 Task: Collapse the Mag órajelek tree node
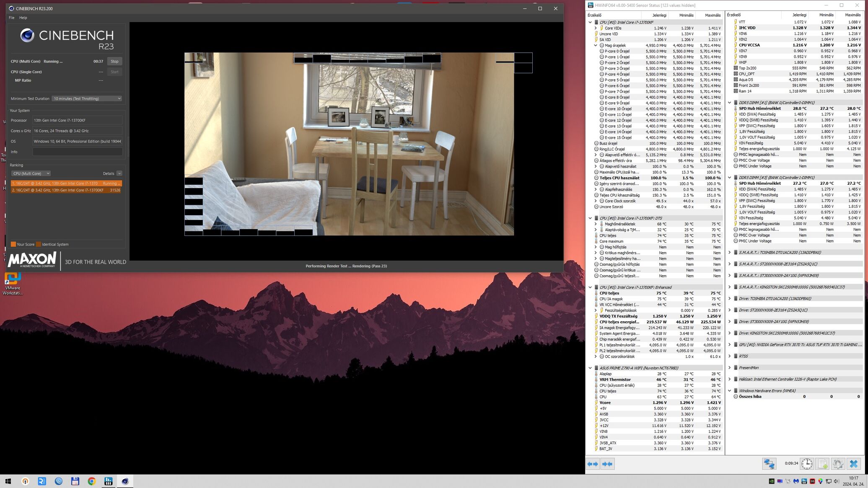(596, 45)
